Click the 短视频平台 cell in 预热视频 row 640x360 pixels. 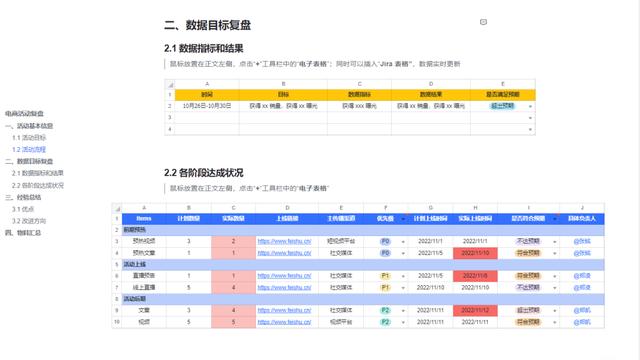(x=341, y=242)
